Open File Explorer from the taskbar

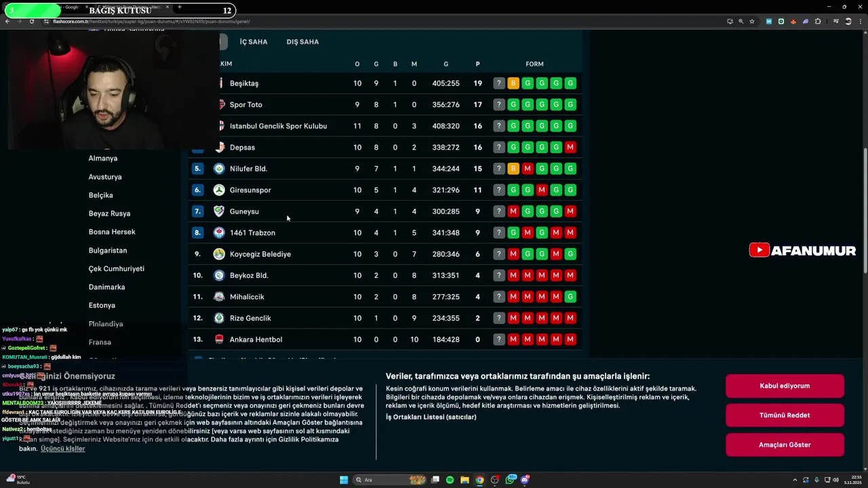click(465, 480)
